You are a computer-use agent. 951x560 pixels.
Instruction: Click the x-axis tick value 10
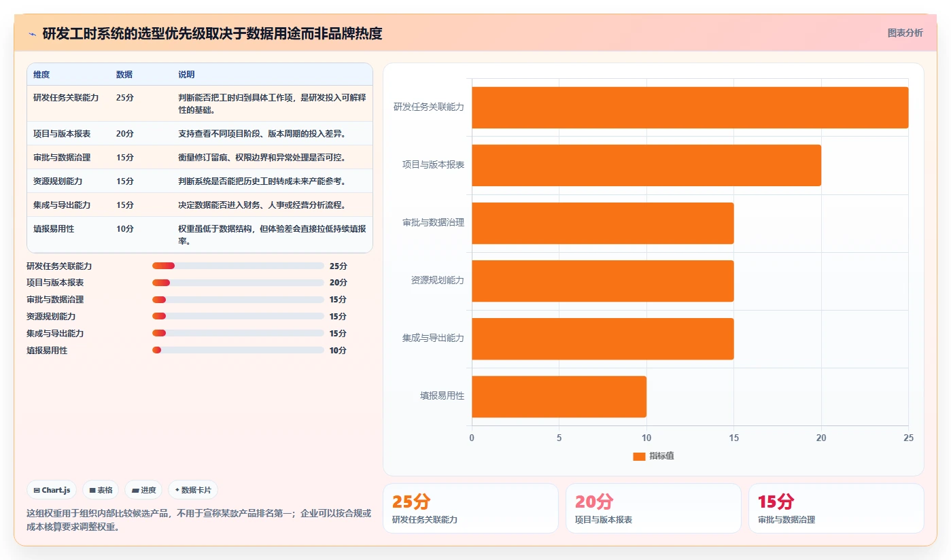click(x=646, y=438)
